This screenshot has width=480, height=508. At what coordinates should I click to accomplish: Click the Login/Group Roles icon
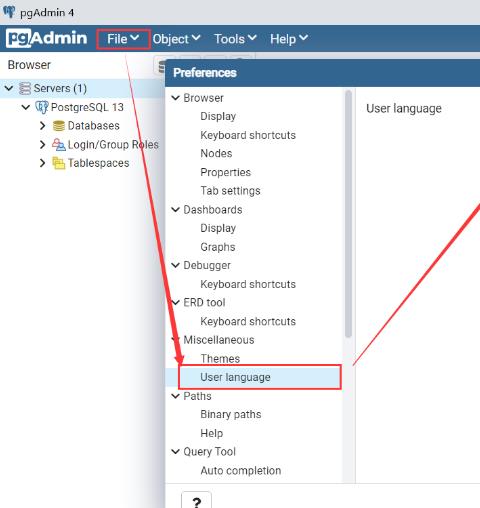click(59, 145)
